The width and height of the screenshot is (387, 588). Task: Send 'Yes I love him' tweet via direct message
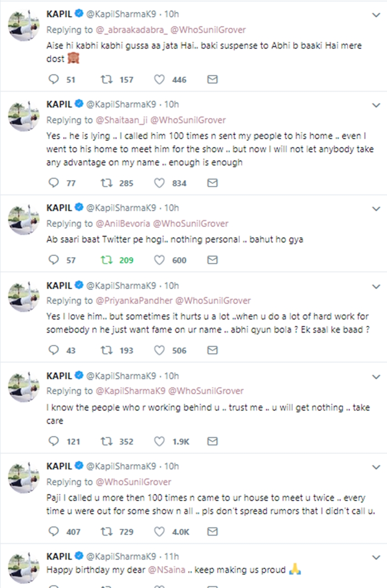click(x=212, y=350)
